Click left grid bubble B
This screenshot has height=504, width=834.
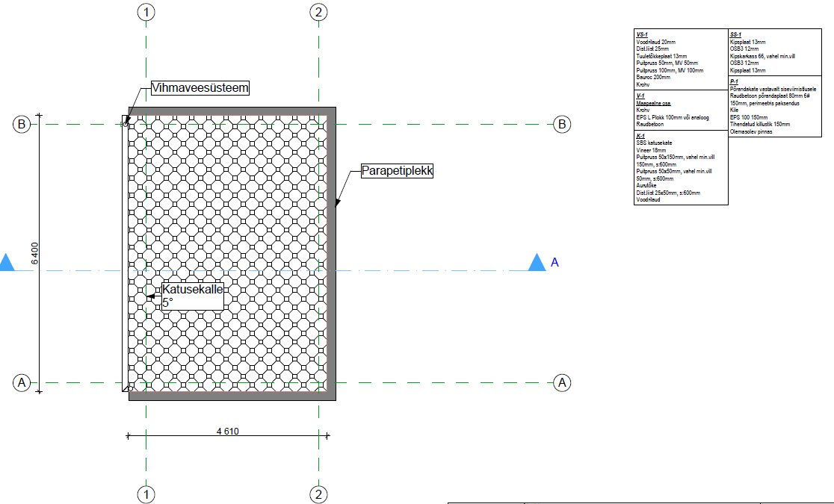(22, 125)
